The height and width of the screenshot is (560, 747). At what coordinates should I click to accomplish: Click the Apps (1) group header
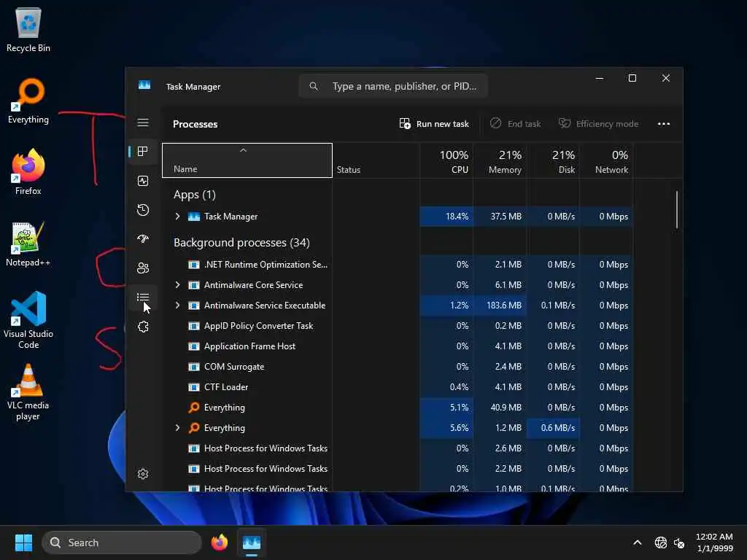pyautogui.click(x=194, y=195)
